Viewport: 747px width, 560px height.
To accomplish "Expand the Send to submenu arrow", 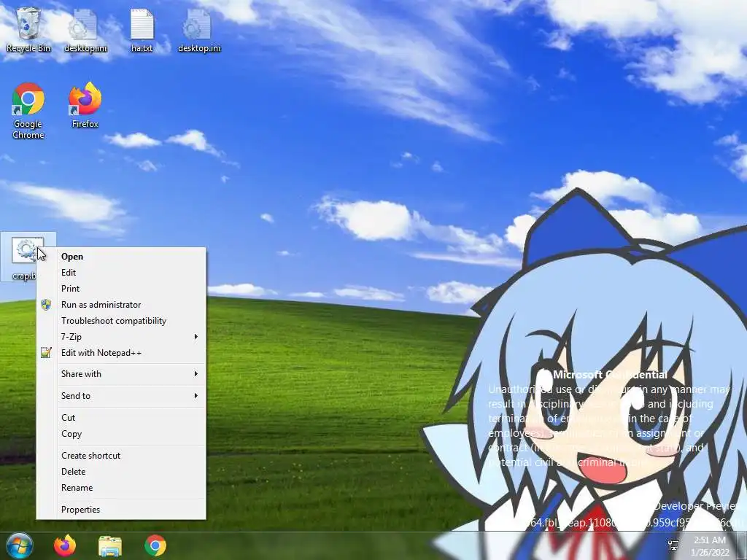I will click(x=196, y=396).
